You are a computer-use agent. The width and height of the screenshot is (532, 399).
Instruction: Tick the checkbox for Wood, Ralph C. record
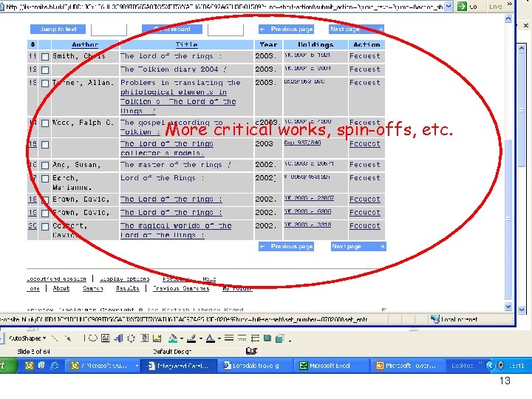45,123
